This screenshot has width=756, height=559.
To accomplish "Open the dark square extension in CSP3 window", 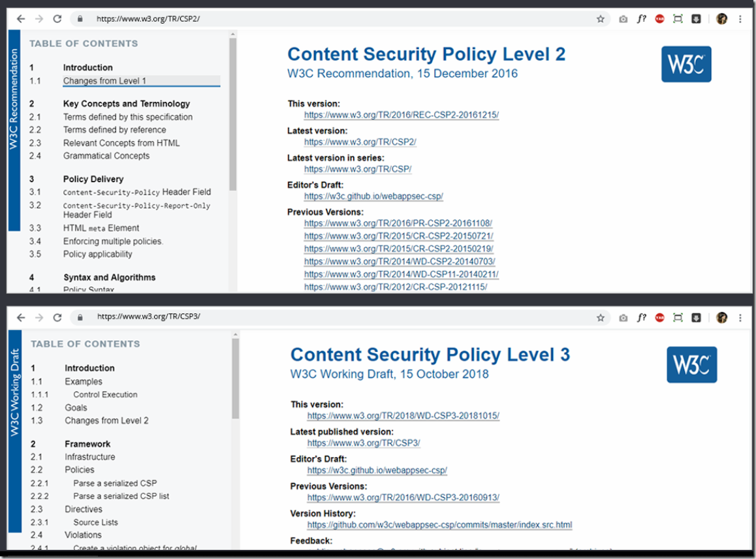I will pyautogui.click(x=696, y=317).
